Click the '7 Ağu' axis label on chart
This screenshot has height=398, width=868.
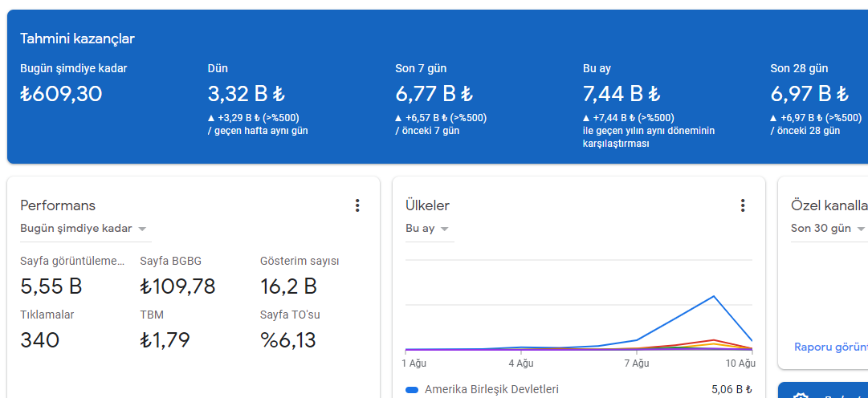(x=637, y=363)
